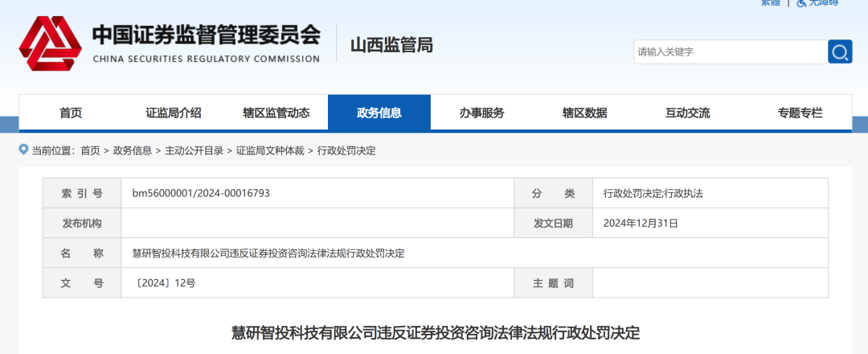Viewport: 868px width, 354px height.
Task: Click document number 〔2024〕12号
Action: pos(164,283)
